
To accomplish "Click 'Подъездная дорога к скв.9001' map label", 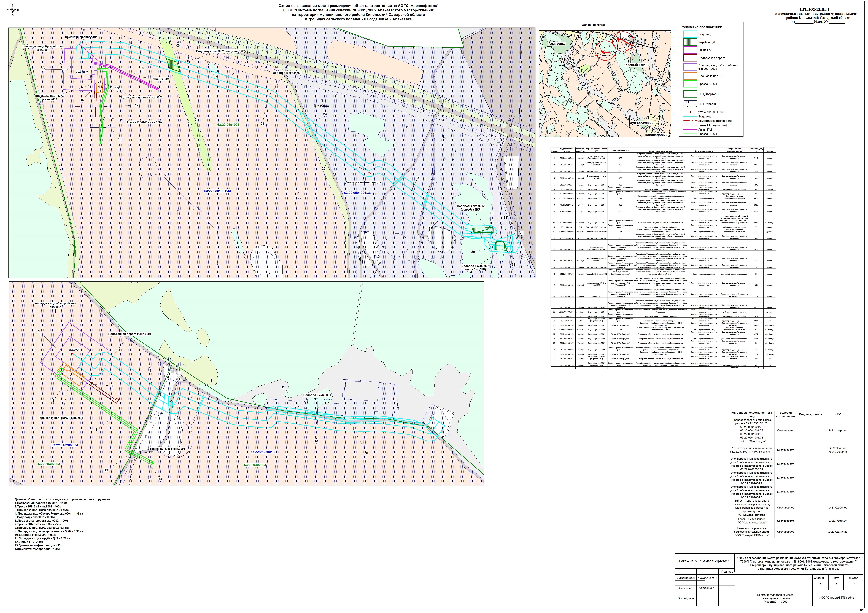I will click(x=130, y=334).
